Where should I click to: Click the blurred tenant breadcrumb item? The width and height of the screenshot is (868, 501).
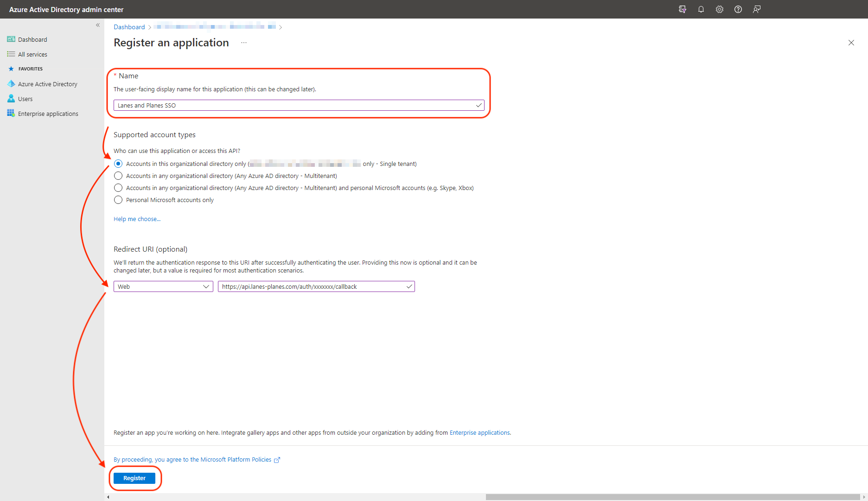[215, 26]
